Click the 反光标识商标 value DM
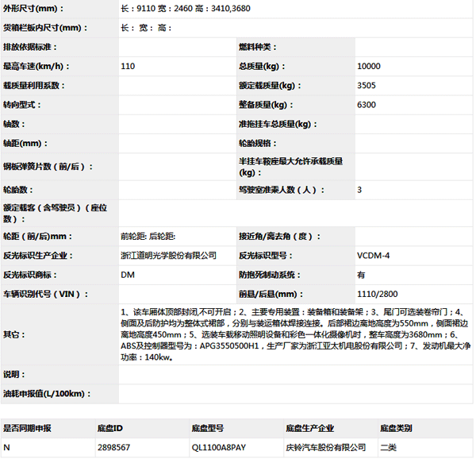 point(127,275)
